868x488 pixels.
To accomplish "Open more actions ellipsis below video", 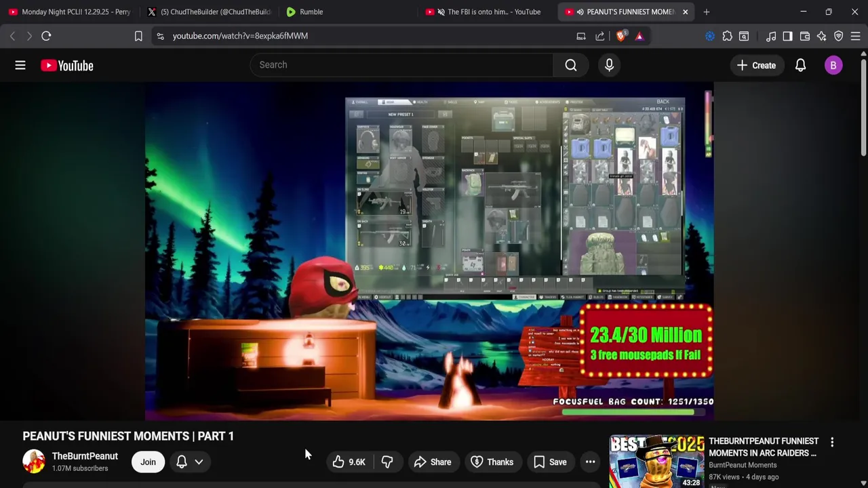I will pyautogui.click(x=590, y=462).
